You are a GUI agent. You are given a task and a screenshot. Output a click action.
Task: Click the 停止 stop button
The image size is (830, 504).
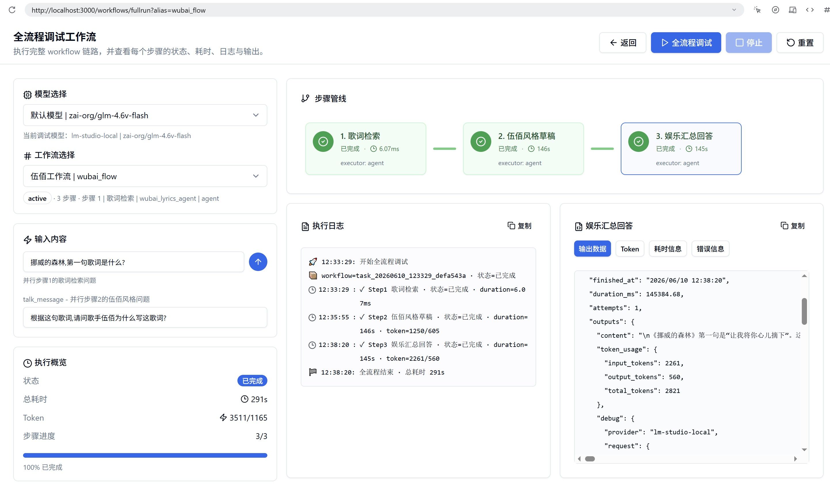tap(749, 42)
